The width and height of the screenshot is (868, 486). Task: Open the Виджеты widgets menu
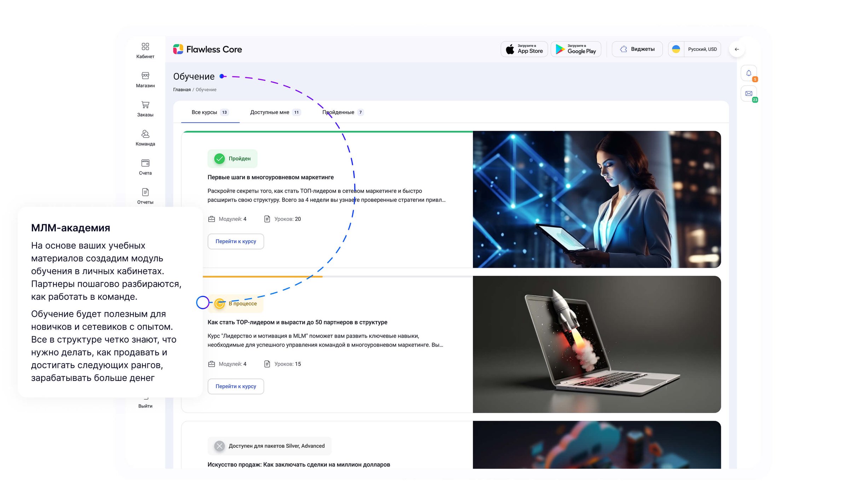[637, 49]
